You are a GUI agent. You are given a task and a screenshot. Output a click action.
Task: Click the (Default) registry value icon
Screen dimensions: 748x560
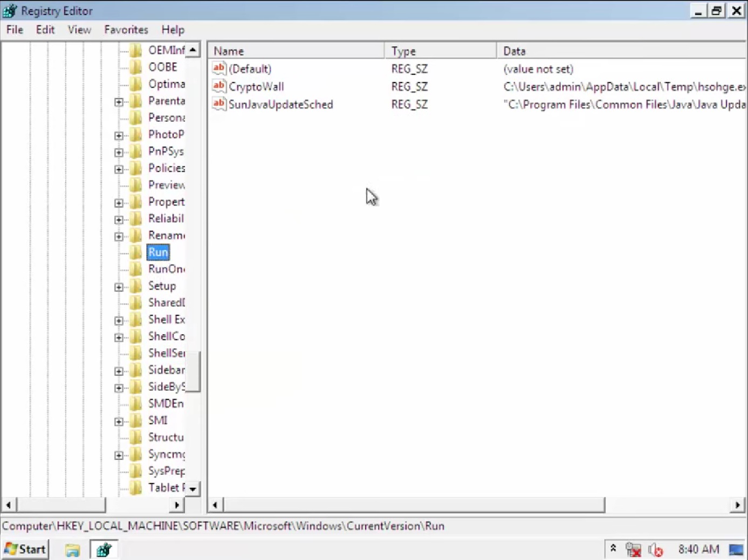pos(219,68)
